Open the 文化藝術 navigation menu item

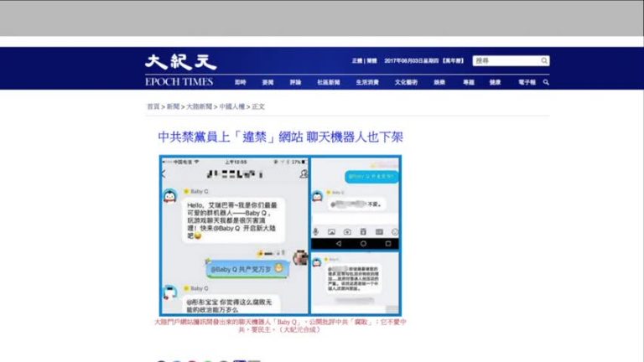[x=406, y=82]
